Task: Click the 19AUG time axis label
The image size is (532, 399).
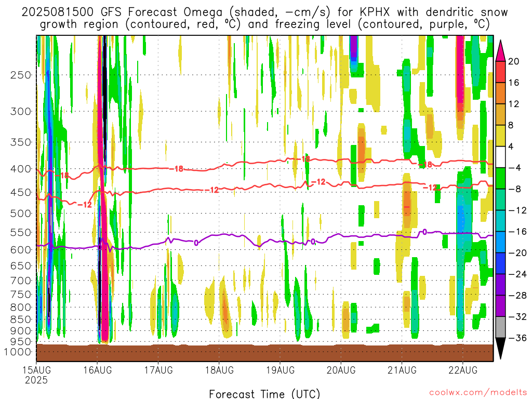Action: 280,370
